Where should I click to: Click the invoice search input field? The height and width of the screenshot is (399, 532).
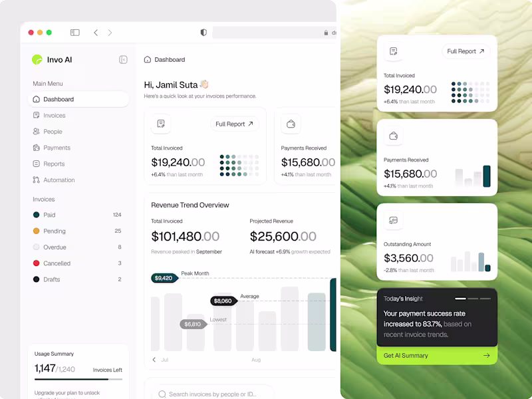point(213,394)
